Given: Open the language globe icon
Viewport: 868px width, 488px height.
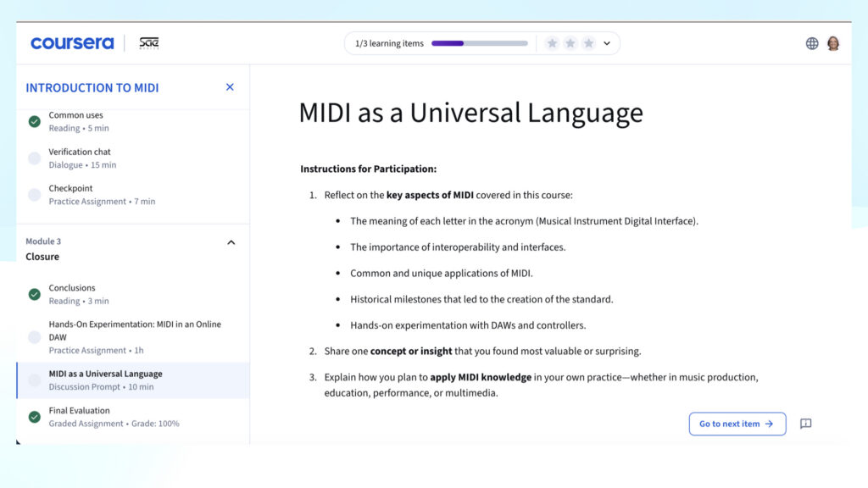Looking at the screenshot, I should (x=811, y=42).
